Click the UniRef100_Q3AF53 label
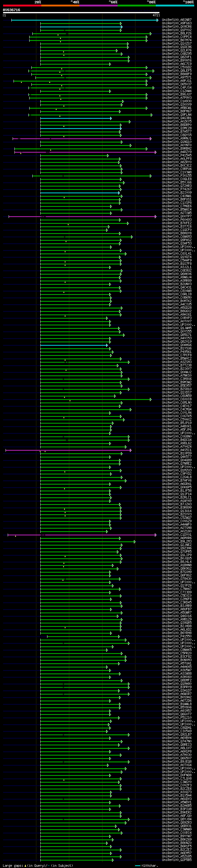 tap(177, 243)
